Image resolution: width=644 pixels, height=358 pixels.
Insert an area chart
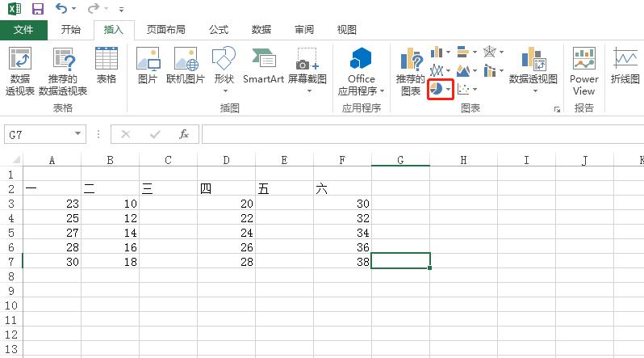(463, 70)
